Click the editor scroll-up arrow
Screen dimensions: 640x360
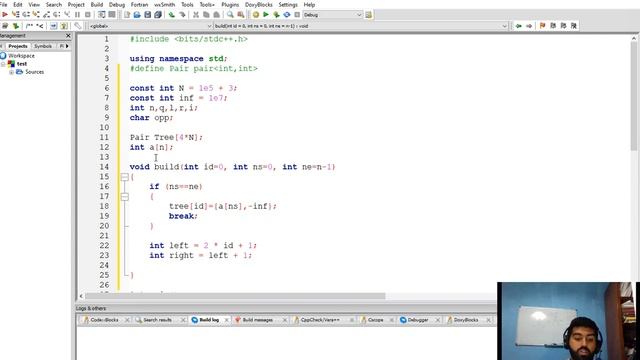tap(634, 38)
